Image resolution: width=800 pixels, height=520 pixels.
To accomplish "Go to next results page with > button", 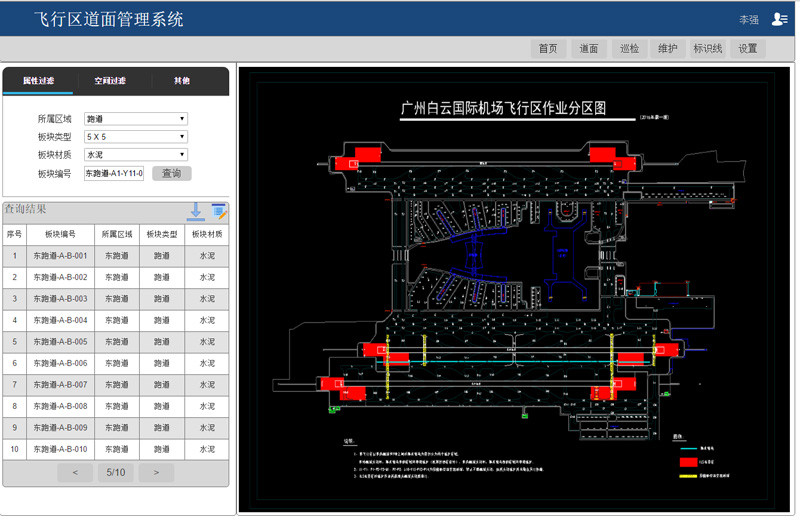I will click(x=156, y=473).
